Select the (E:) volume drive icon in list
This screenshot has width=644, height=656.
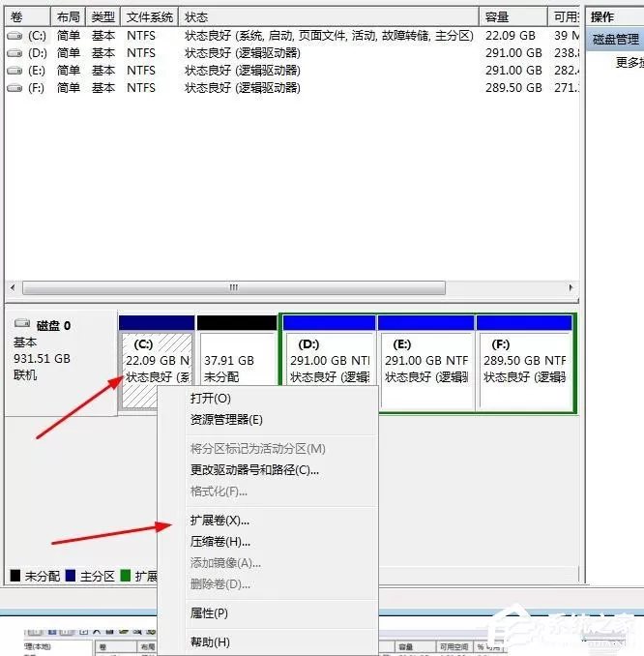pos(15,71)
